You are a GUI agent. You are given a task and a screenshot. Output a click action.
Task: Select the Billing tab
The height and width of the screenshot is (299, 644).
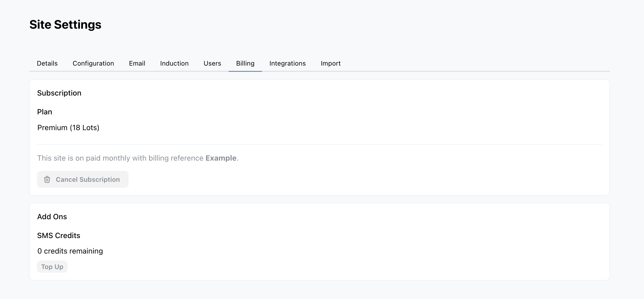click(245, 64)
